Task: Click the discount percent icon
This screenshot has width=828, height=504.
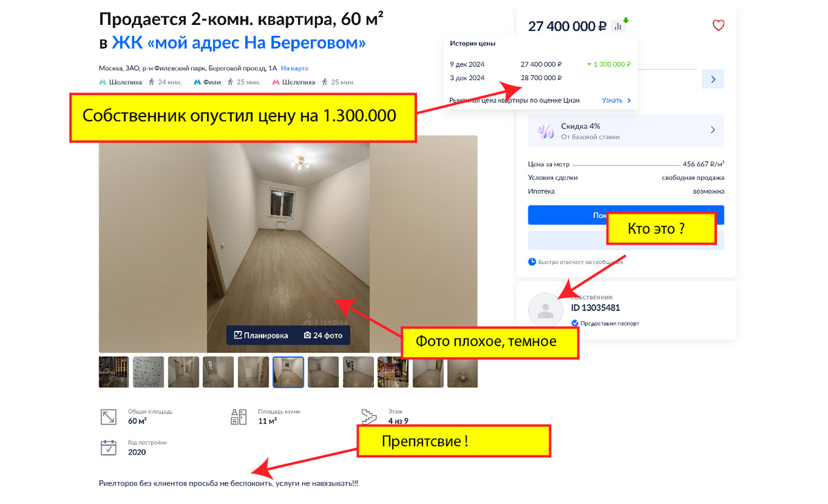Action: click(x=546, y=130)
